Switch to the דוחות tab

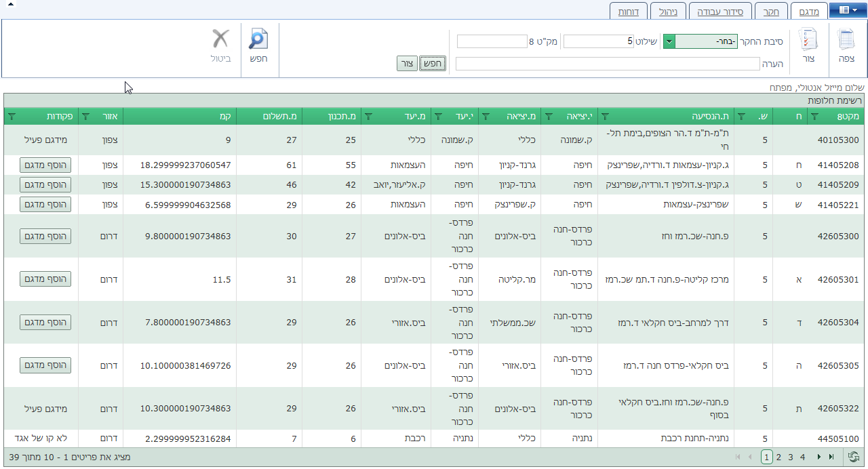(x=628, y=12)
